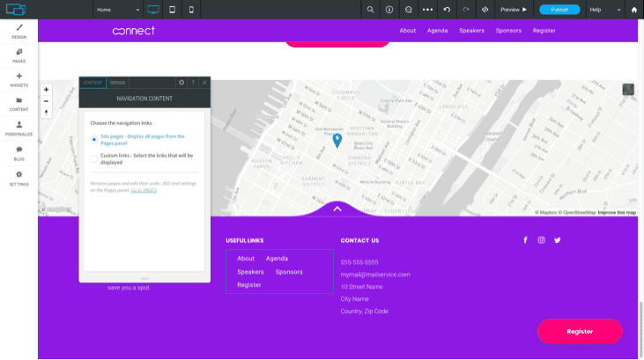Click the blue Publish button

[x=559, y=10]
